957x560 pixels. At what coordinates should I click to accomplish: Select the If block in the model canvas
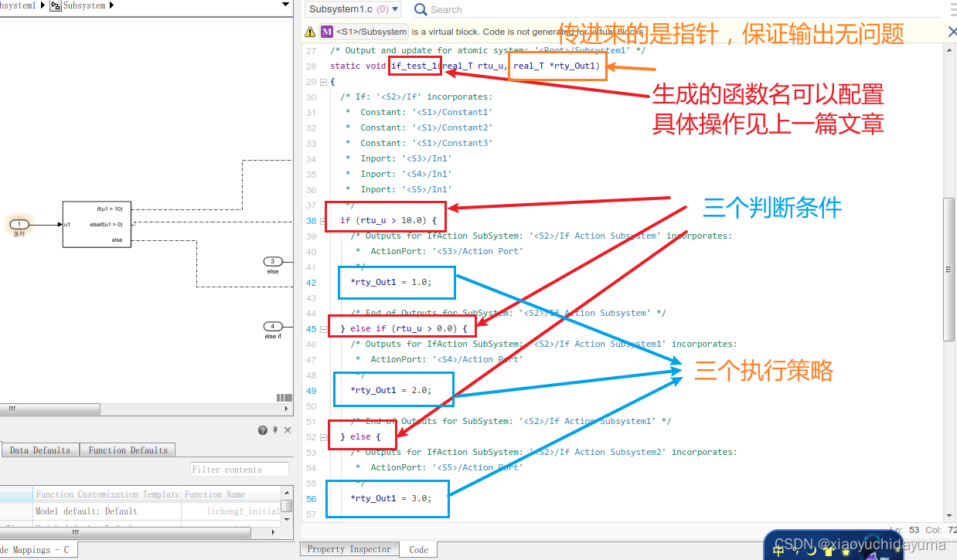pyautogui.click(x=96, y=224)
